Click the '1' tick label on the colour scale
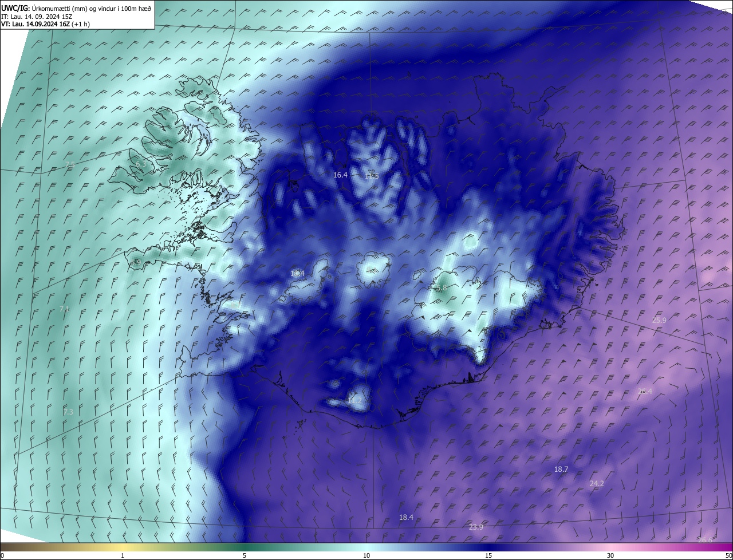733x560 pixels. point(123,555)
